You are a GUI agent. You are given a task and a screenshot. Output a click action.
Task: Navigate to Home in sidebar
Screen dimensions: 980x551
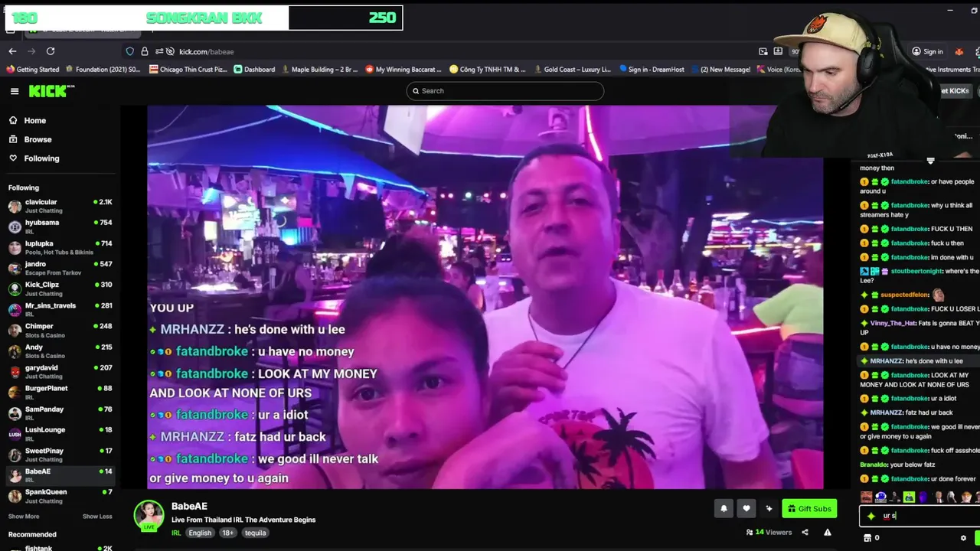pos(34,120)
